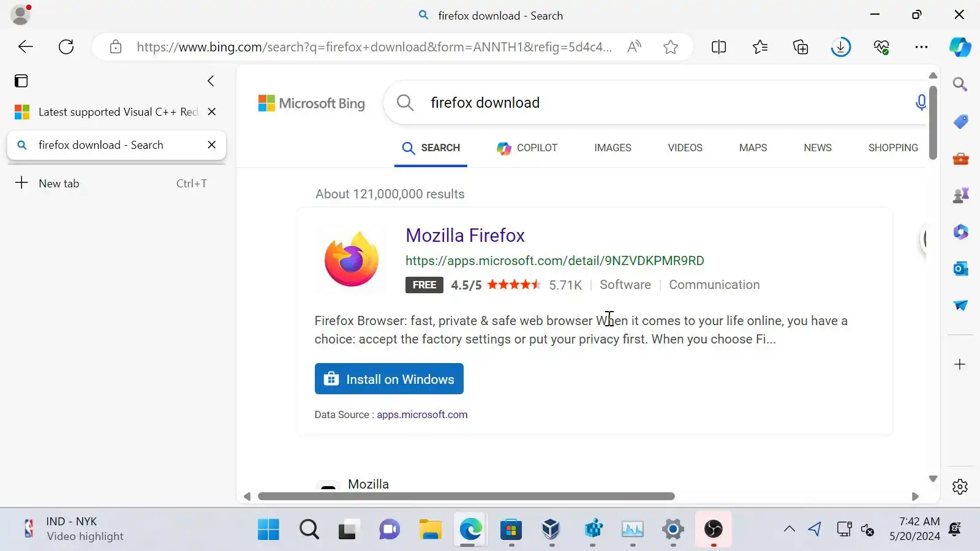Viewport: 980px width, 551px height.
Task: Show the Downloads panel
Action: click(x=841, y=47)
